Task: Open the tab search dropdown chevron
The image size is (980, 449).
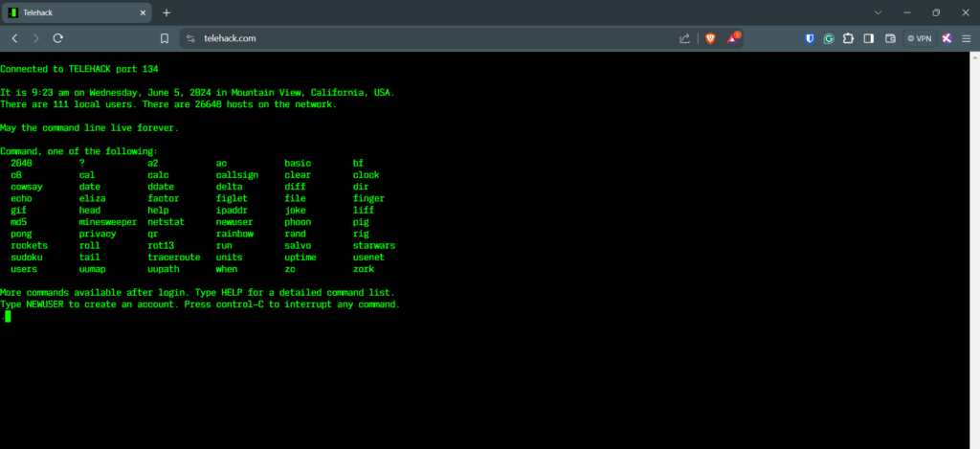Action: 878,12
